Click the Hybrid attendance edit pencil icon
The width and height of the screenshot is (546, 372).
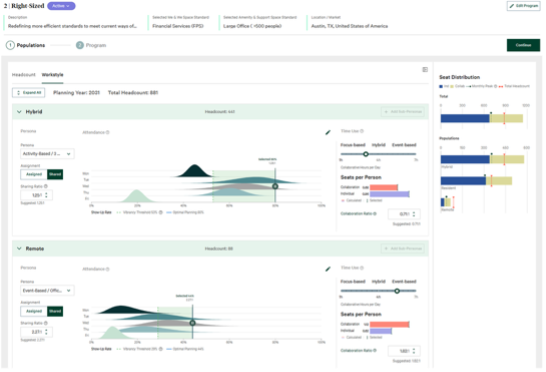pos(328,132)
